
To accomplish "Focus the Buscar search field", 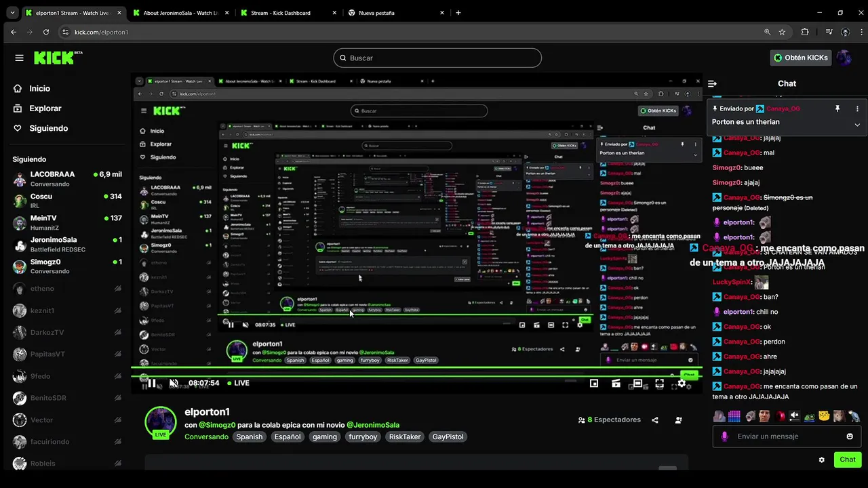I will [437, 58].
